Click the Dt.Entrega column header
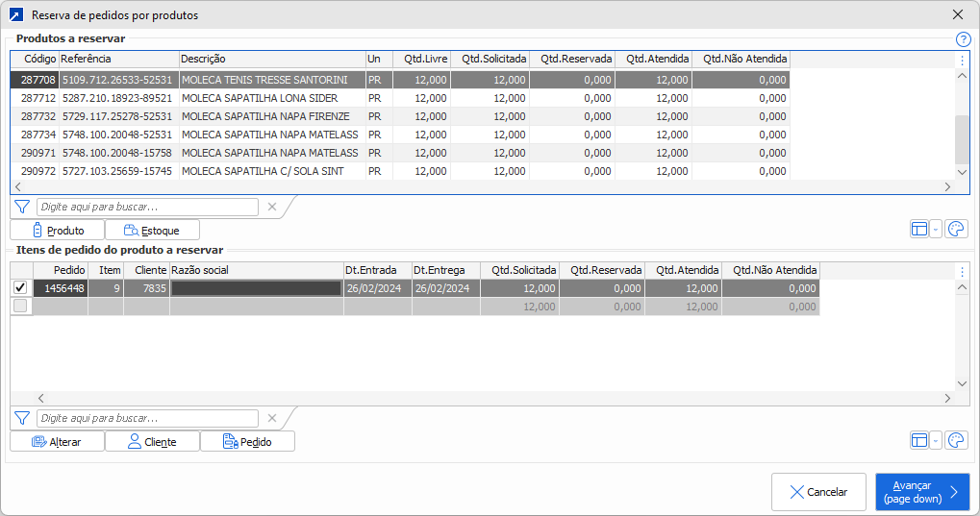The image size is (980, 516). point(446,271)
